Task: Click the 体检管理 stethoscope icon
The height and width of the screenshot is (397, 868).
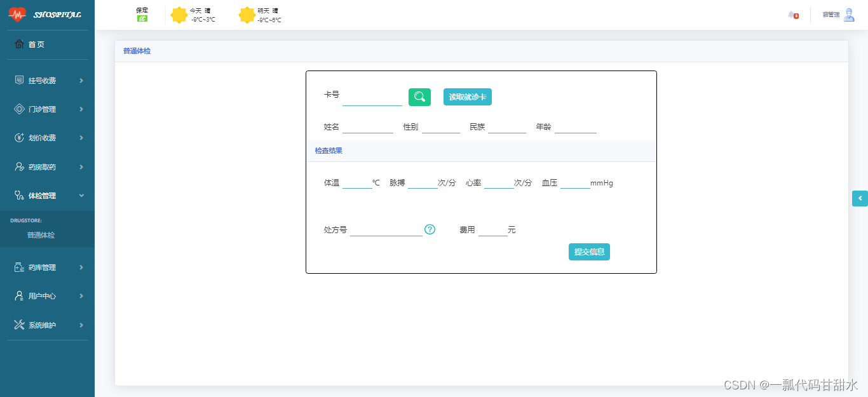Action: click(19, 196)
